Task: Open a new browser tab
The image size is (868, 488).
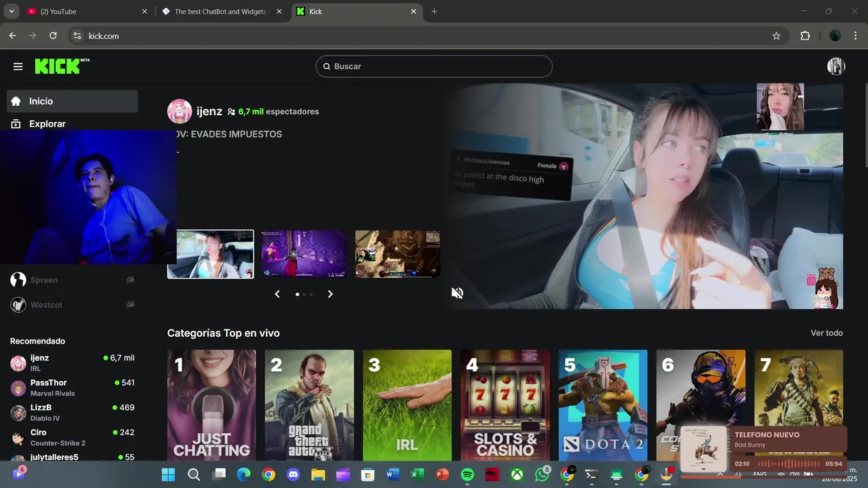Action: pyautogui.click(x=435, y=12)
